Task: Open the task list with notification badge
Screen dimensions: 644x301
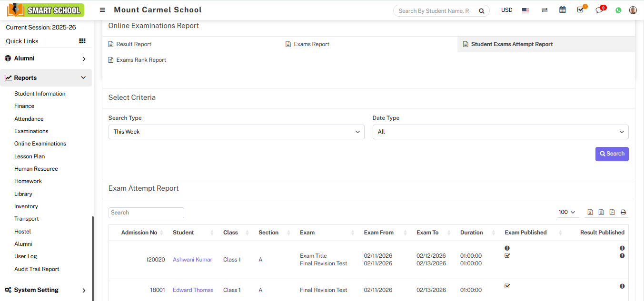Action: click(x=580, y=10)
